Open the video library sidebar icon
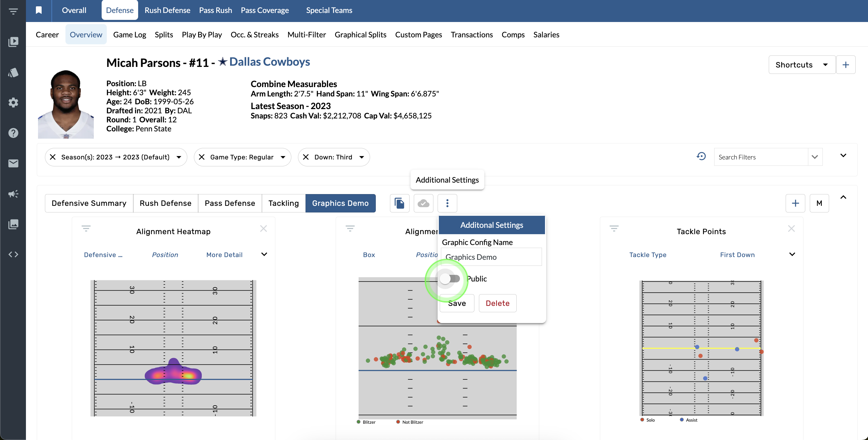The height and width of the screenshot is (440, 868). (x=13, y=42)
